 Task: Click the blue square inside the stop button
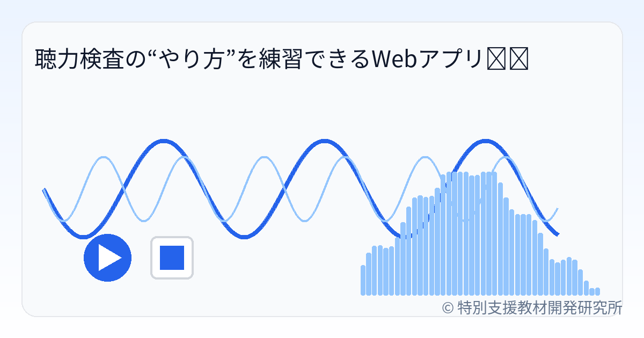point(172,258)
